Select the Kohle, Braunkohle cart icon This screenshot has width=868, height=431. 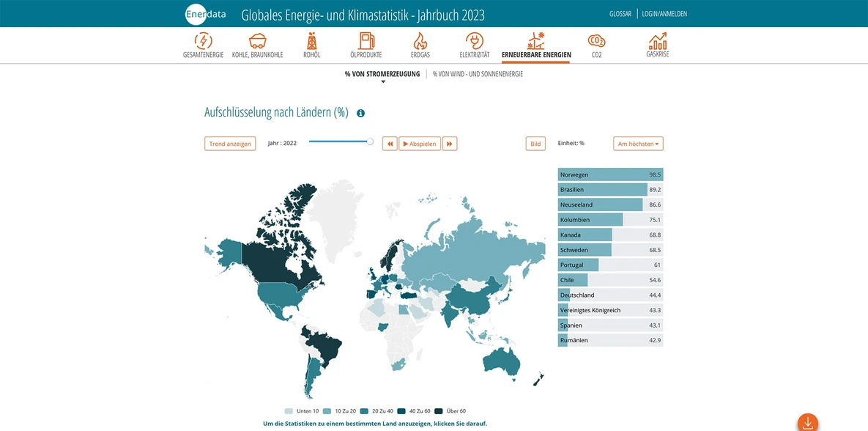(x=257, y=41)
